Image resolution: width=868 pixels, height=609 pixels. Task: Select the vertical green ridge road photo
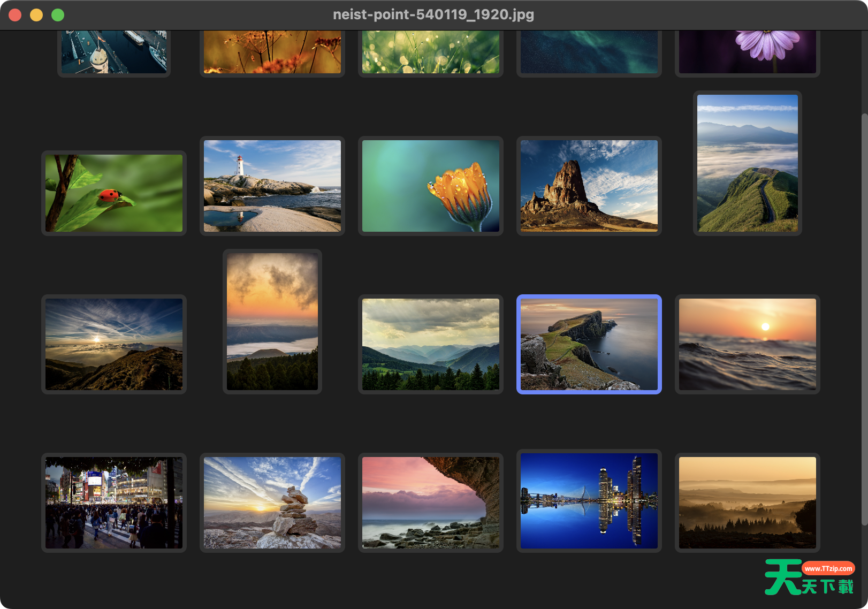(x=747, y=163)
